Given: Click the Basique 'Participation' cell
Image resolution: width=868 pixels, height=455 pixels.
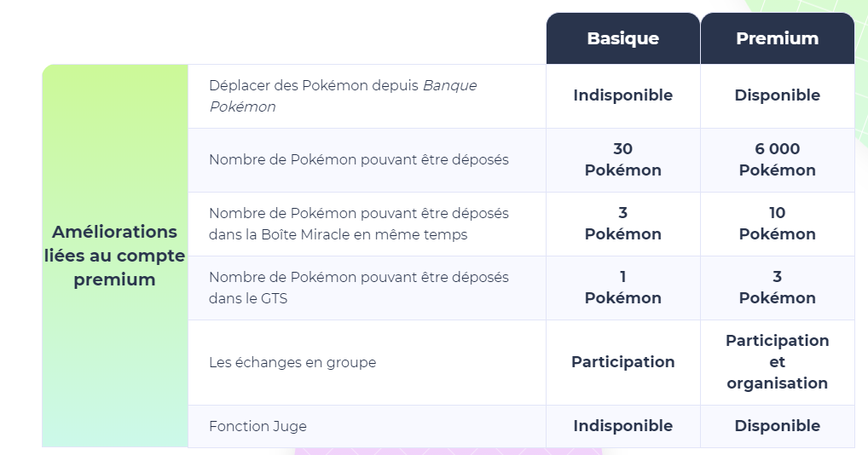Looking at the screenshot, I should [x=622, y=362].
